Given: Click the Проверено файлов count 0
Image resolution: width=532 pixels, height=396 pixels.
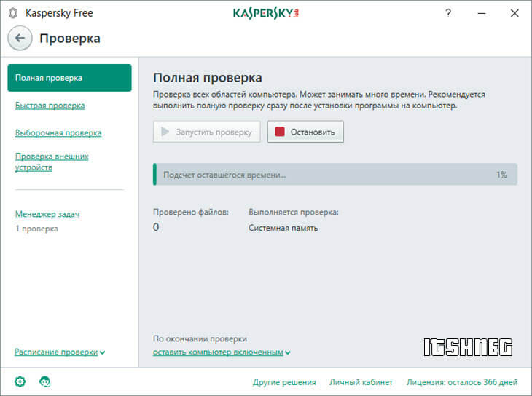Looking at the screenshot, I should (156, 227).
